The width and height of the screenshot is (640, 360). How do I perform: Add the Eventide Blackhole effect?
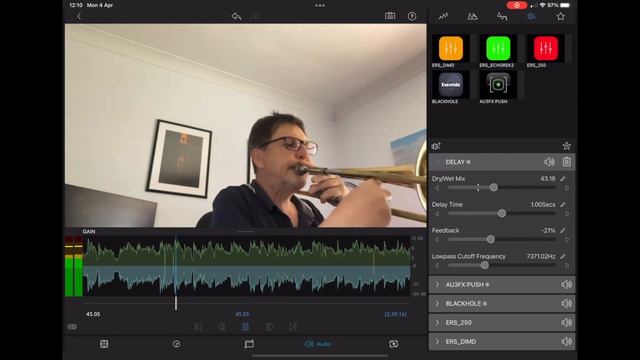(451, 84)
